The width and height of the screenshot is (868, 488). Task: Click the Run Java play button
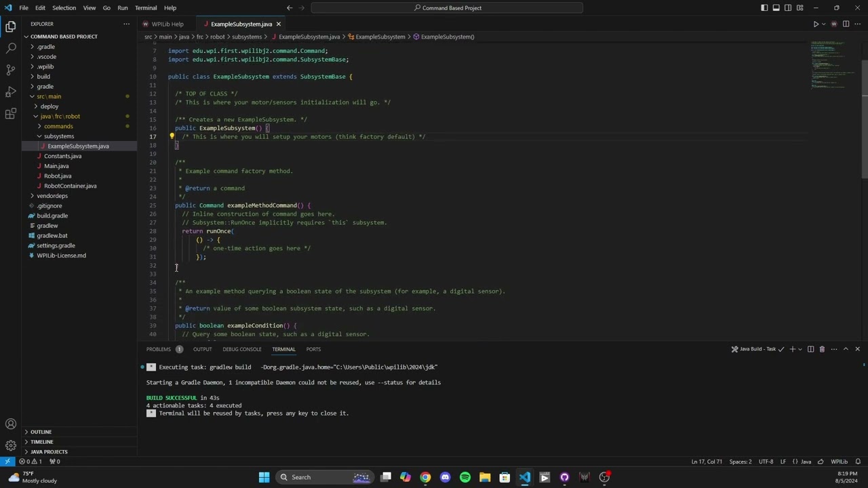point(816,24)
